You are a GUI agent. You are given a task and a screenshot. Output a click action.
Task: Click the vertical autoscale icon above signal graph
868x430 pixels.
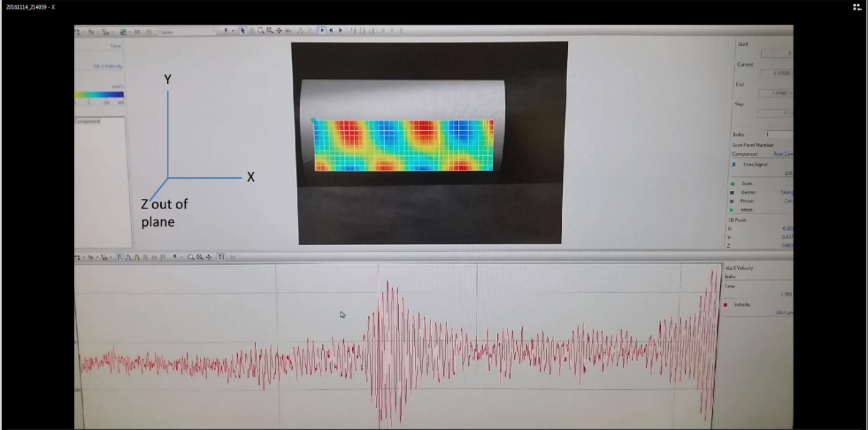[222, 257]
